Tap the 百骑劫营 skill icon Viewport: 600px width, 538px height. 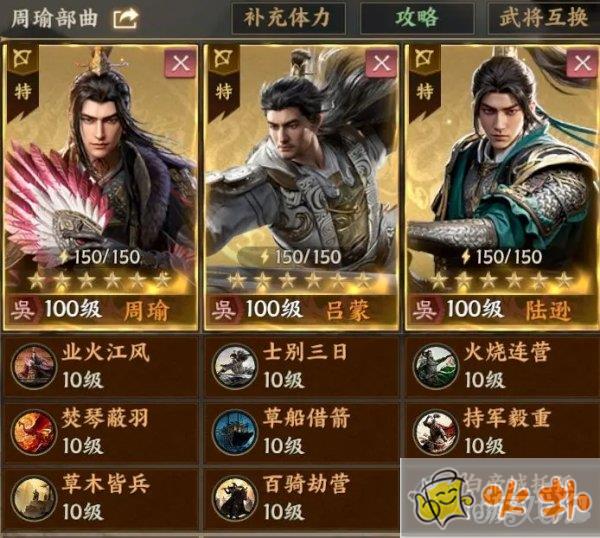tap(234, 498)
